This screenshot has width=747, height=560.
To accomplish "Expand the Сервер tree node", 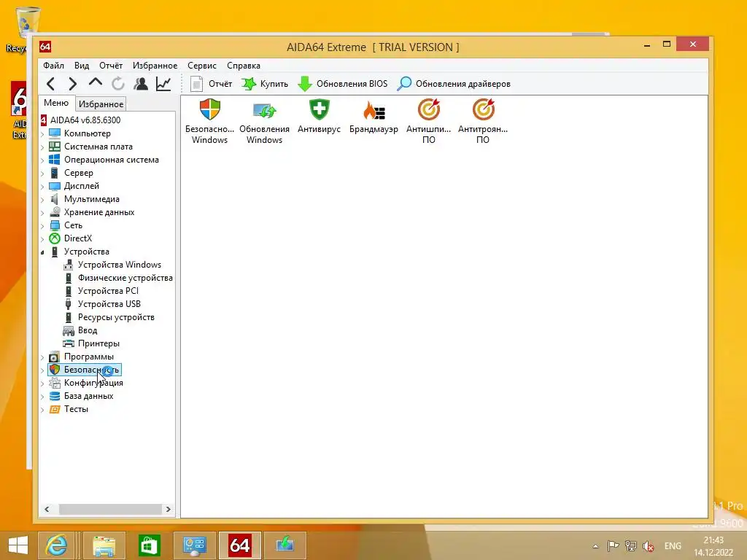I will [42, 174].
